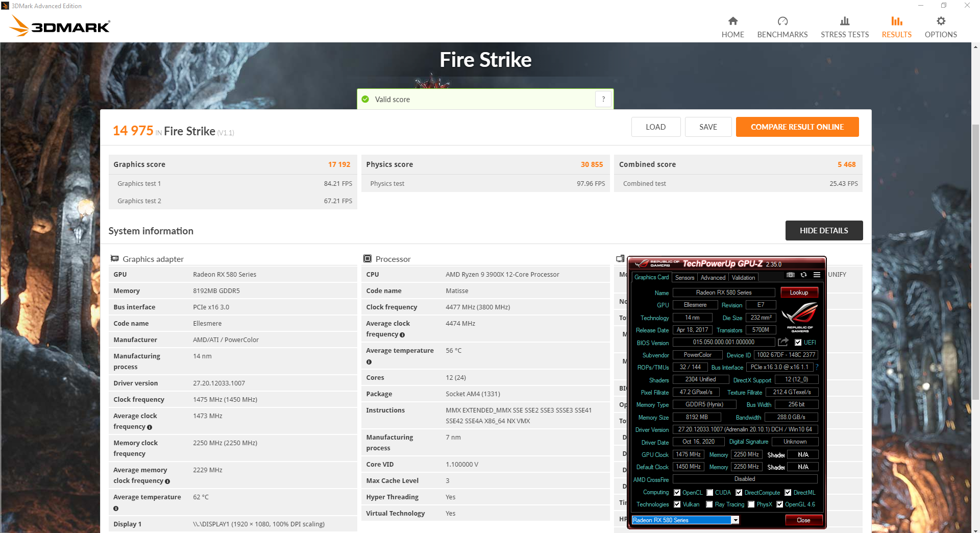Toggle the CUDA checkbox
Viewport: 980px width, 533px height.
tap(710, 493)
